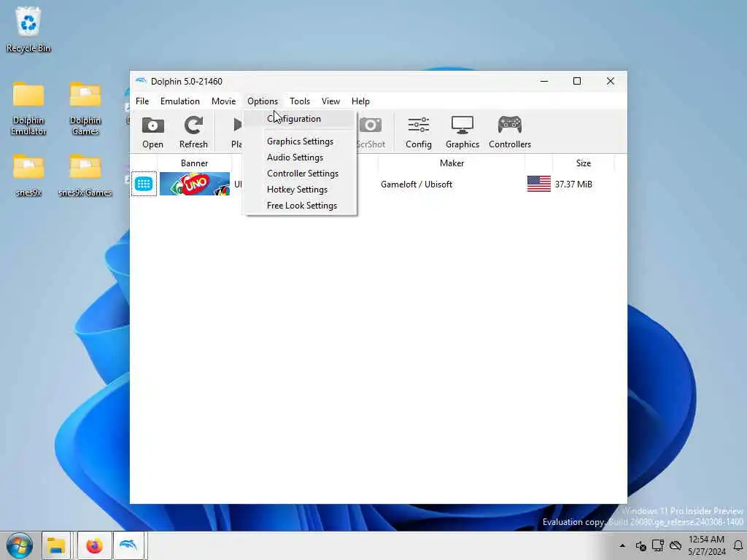Click the cloud sync tray icon
The height and width of the screenshot is (560, 747).
pyautogui.click(x=676, y=545)
